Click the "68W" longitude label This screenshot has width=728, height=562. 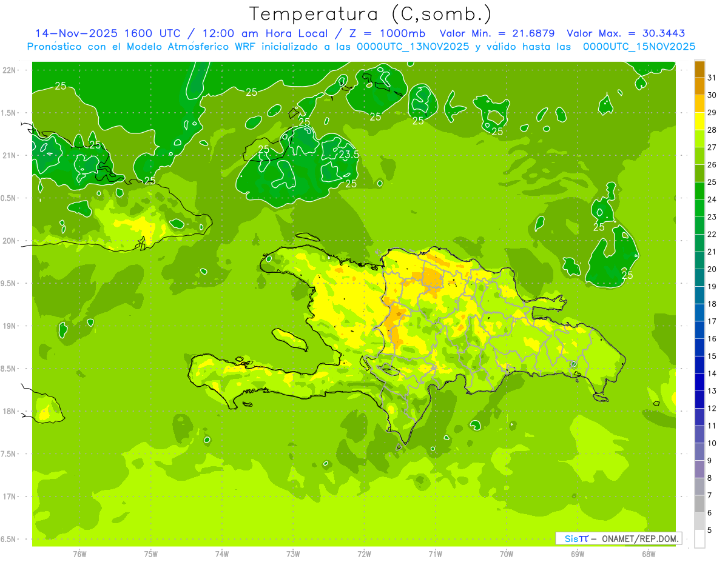pos(649,554)
